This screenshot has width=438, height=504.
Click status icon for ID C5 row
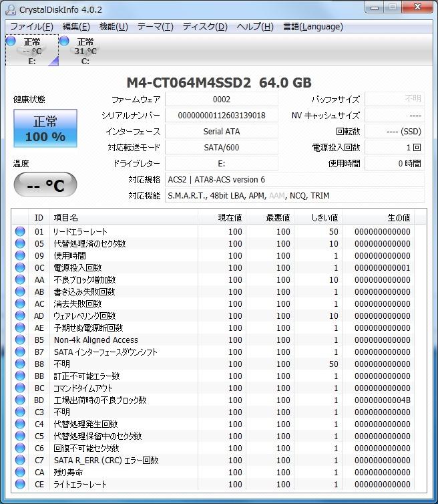tap(20, 436)
